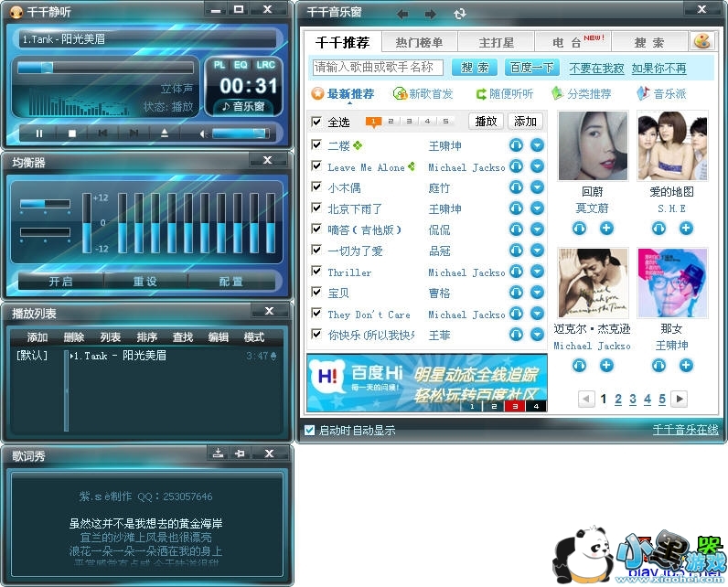The height and width of the screenshot is (587, 728).
Task: Toggle playlist with the PL button
Action: click(219, 65)
